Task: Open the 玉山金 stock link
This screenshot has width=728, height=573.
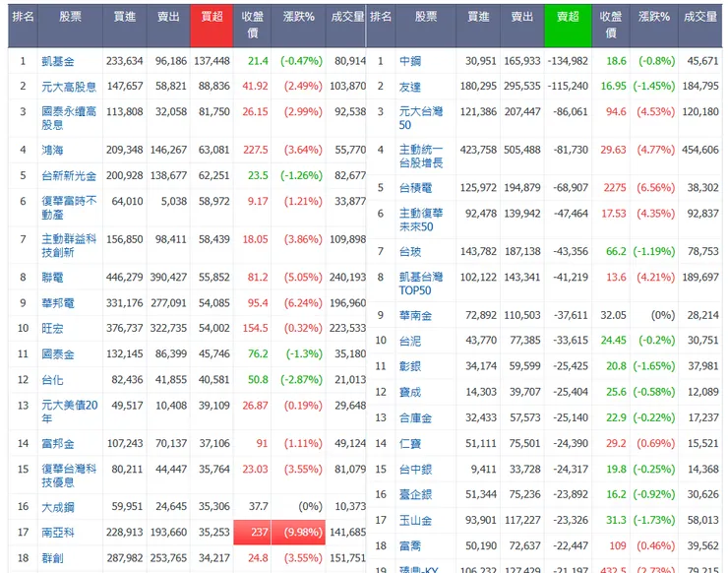Action: pos(415,521)
